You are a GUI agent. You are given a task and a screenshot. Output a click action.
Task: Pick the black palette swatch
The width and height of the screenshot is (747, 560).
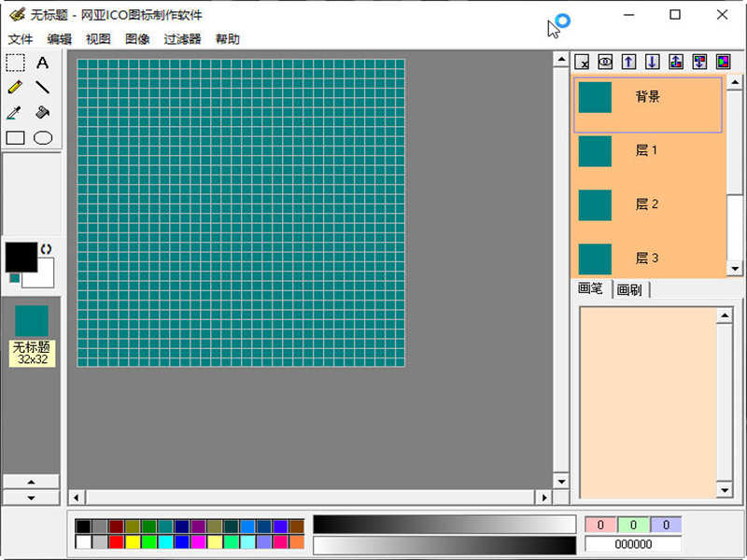(x=83, y=526)
